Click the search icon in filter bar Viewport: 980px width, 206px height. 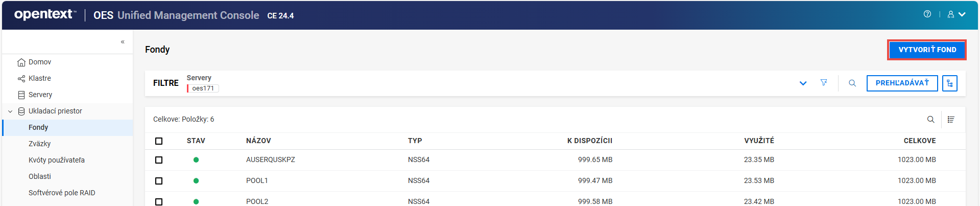[x=852, y=83]
